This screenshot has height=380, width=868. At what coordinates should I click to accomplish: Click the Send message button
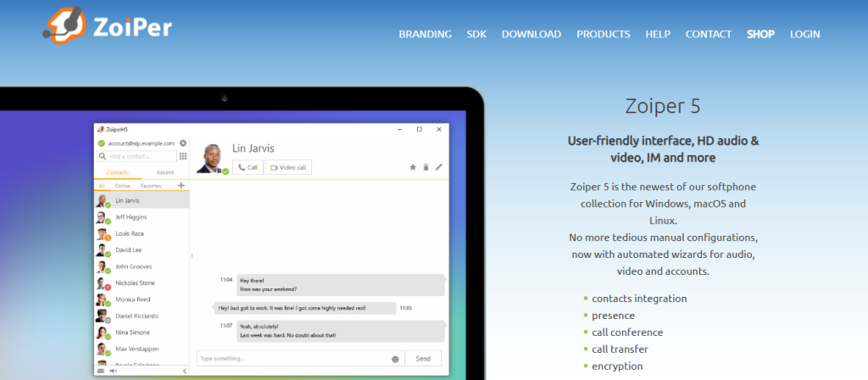pos(423,359)
